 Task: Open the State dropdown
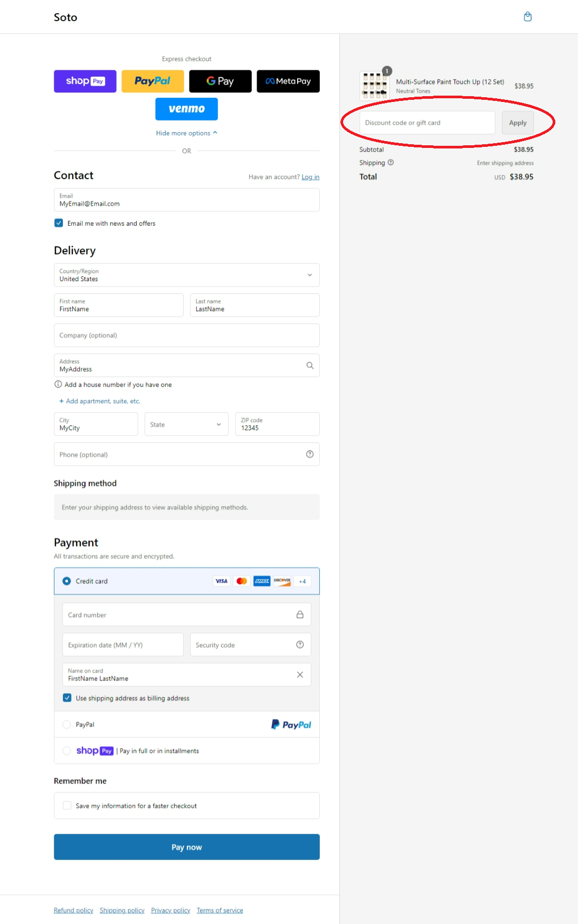coord(186,424)
